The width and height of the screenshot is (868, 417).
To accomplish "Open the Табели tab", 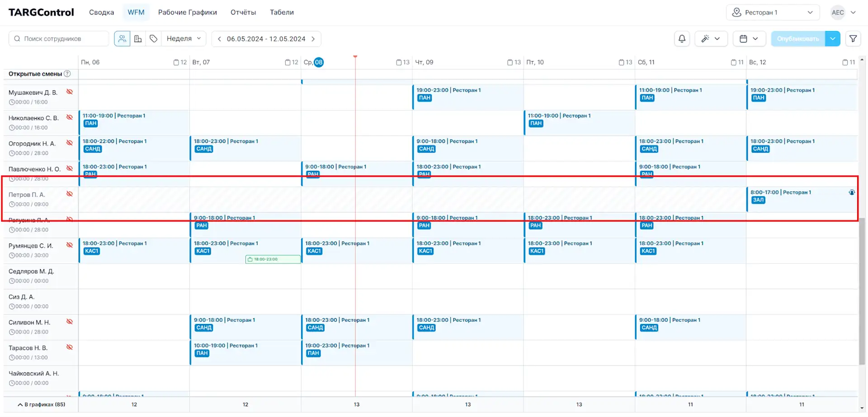I will pyautogui.click(x=282, y=13).
